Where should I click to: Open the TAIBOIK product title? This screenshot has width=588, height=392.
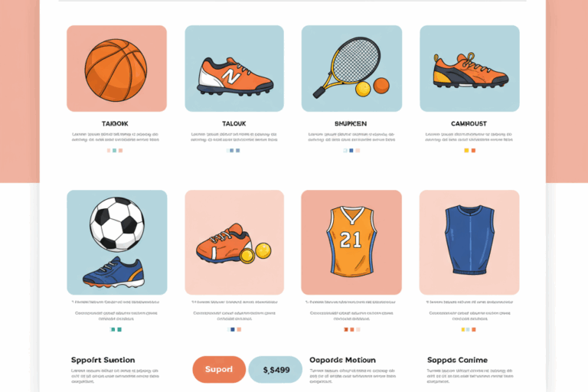[x=115, y=123]
